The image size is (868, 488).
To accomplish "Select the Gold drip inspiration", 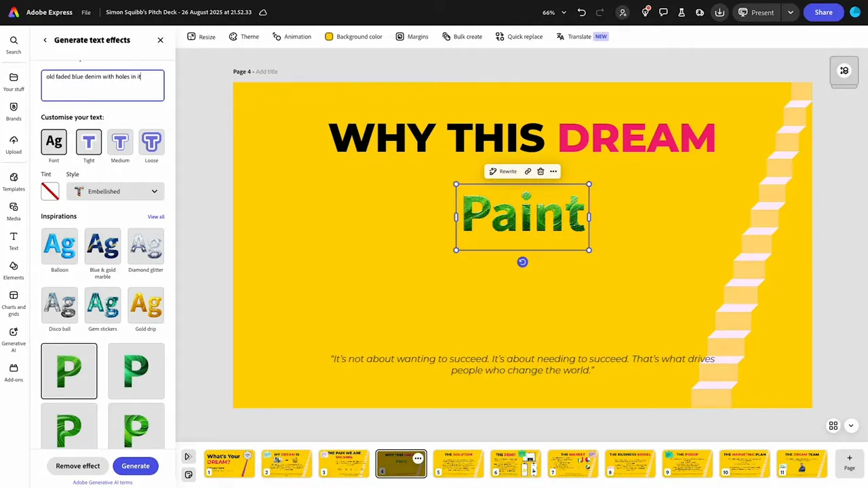I will [x=146, y=305].
